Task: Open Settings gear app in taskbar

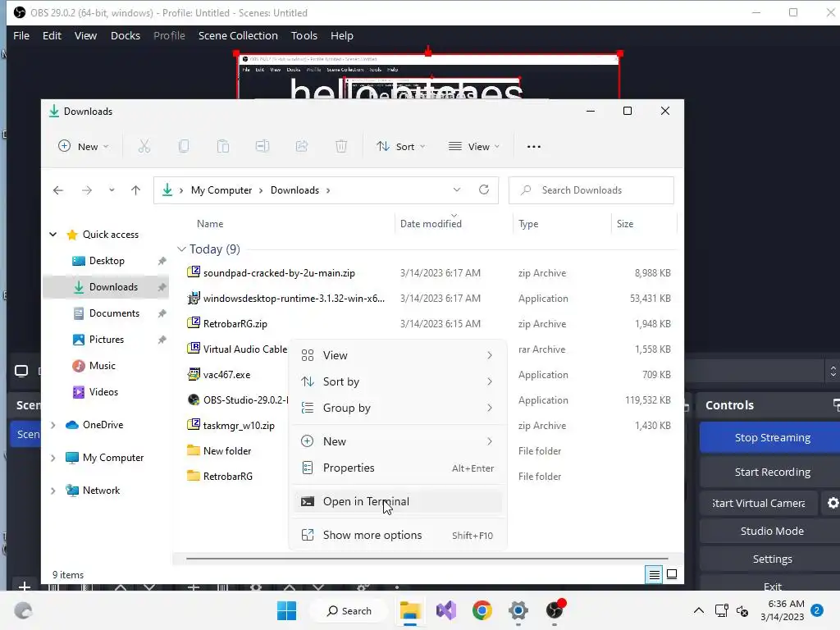Action: pos(518,610)
